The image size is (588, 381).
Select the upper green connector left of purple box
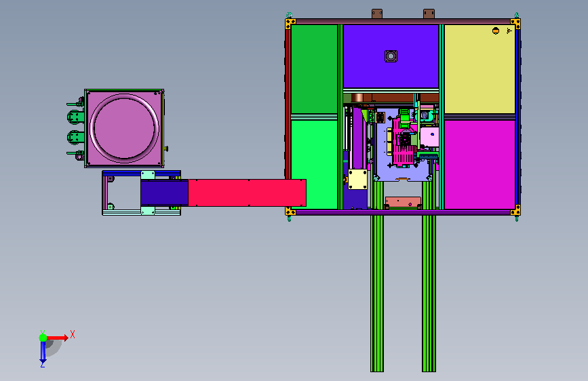pos(76,117)
